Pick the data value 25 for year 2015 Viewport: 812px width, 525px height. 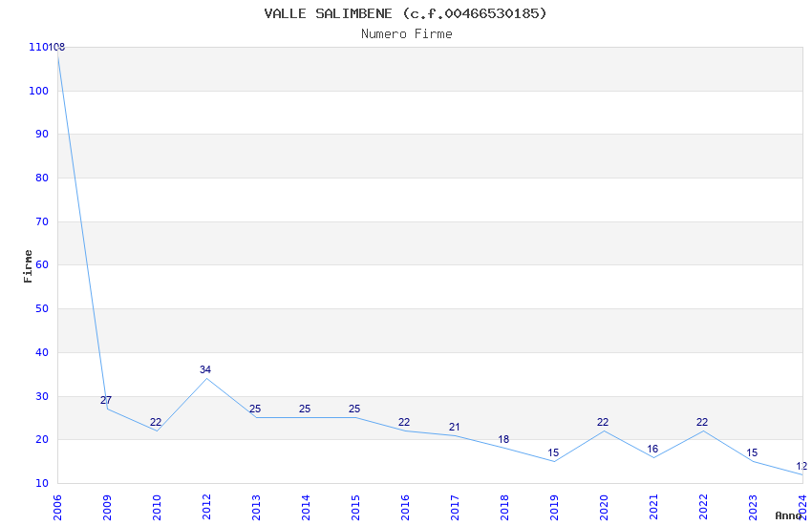click(x=354, y=409)
